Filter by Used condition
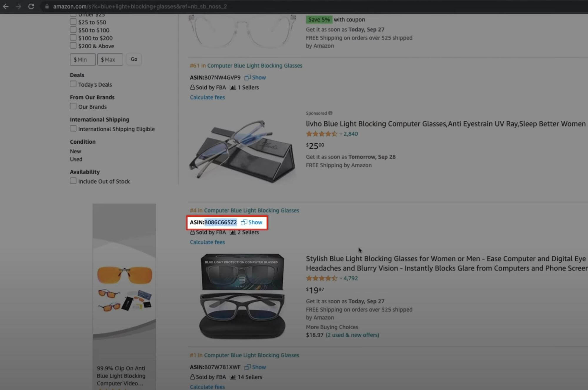The image size is (588, 390). point(76,159)
